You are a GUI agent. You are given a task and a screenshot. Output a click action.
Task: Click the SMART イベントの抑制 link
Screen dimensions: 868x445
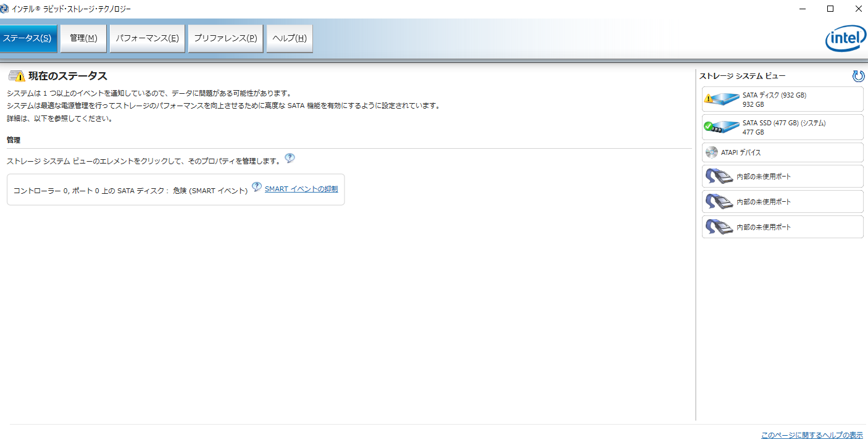[x=301, y=189]
